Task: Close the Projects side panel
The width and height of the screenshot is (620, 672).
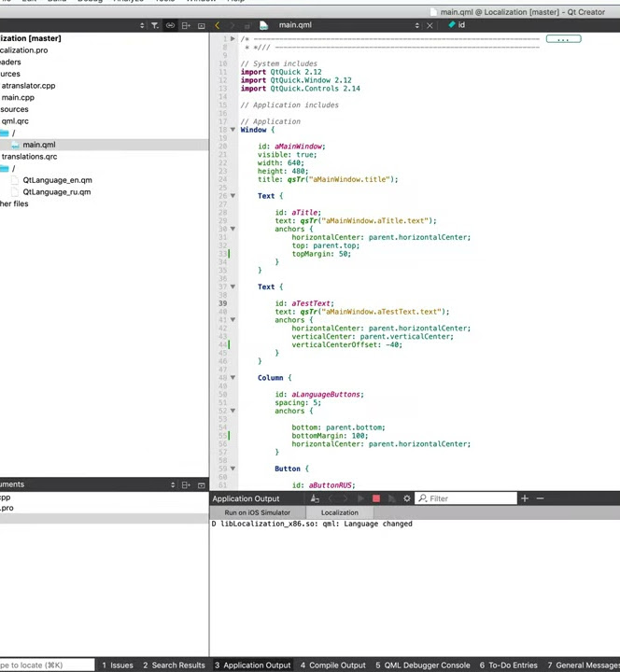Action: [x=201, y=26]
